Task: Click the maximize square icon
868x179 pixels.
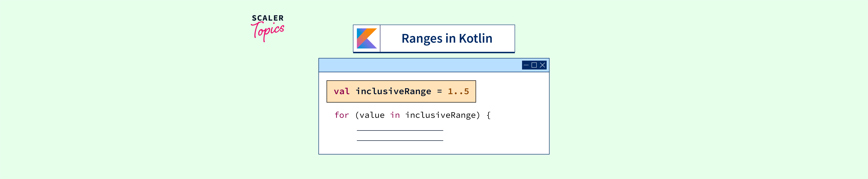Action: [x=534, y=65]
